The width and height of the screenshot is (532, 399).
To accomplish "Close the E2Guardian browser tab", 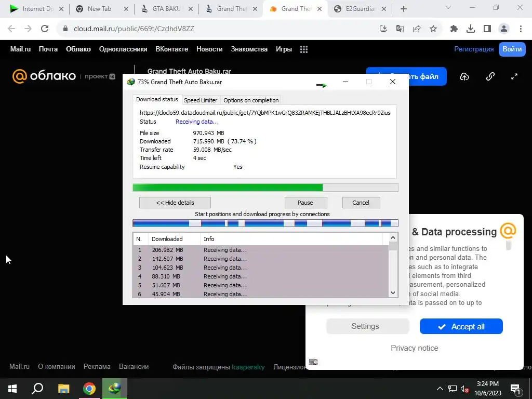I will (384, 9).
